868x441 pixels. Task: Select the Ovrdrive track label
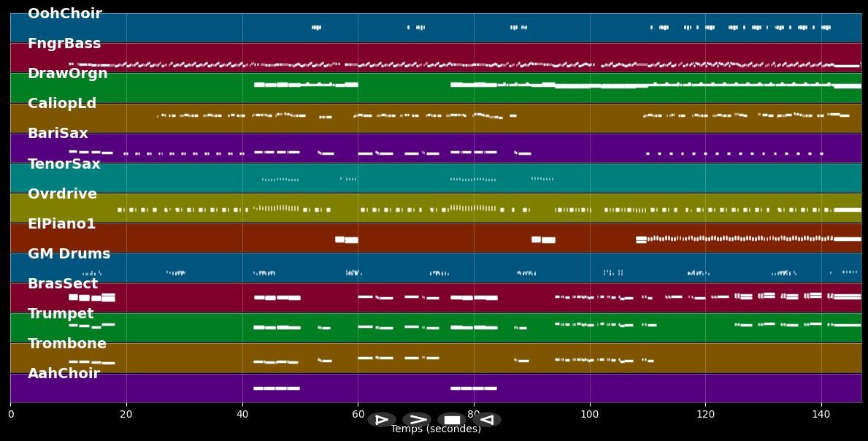coord(62,194)
